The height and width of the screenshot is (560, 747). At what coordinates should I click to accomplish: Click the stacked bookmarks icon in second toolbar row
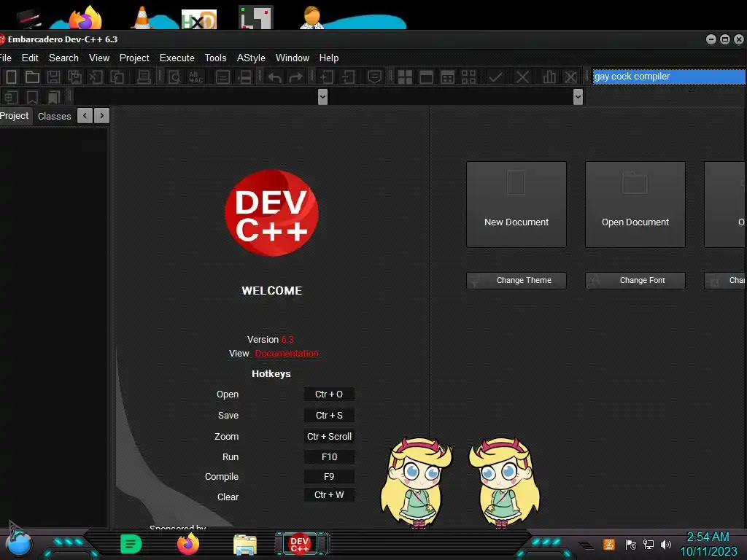[x=53, y=97]
